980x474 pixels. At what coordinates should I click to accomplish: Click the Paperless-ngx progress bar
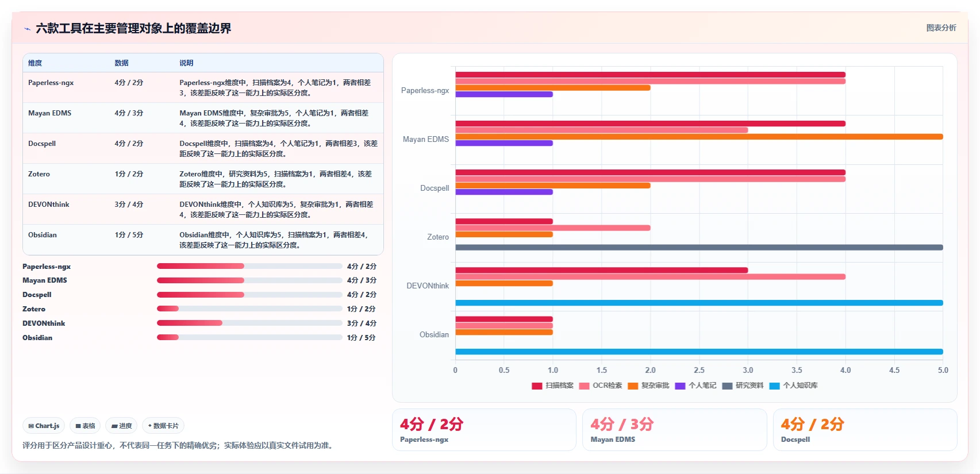coord(249,266)
